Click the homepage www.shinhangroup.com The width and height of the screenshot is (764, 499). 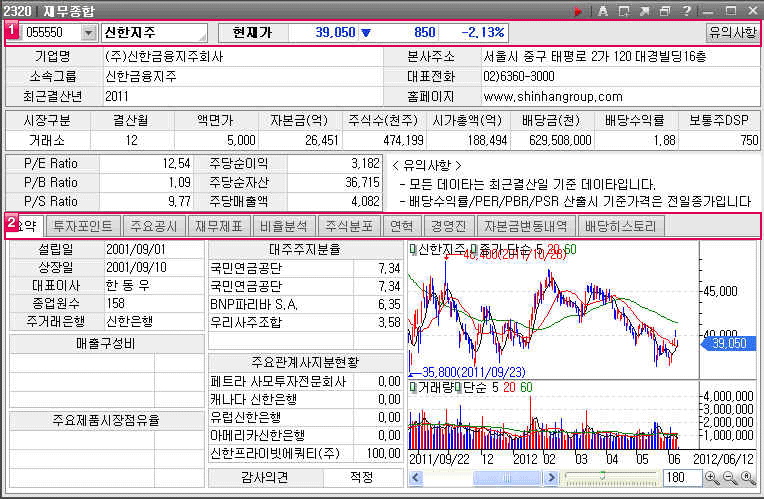(553, 96)
